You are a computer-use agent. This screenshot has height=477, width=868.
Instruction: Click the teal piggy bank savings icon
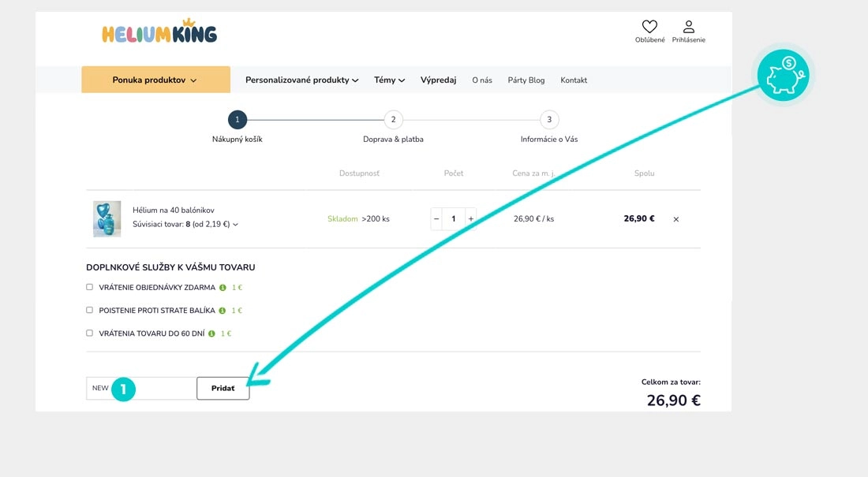point(783,76)
